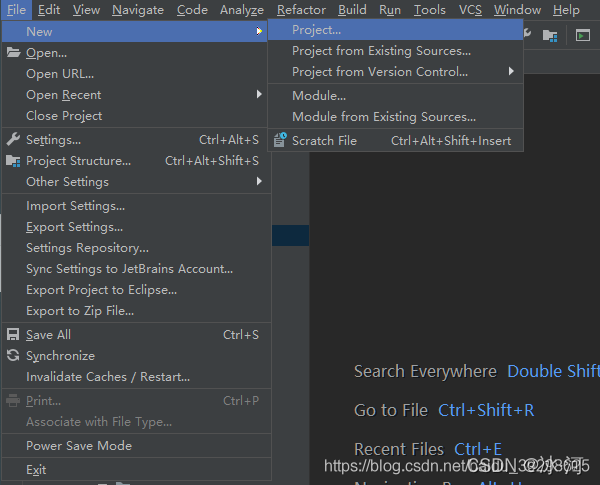Click the disabled Associate with File Type... item
The width and height of the screenshot is (600, 485).
136,422
